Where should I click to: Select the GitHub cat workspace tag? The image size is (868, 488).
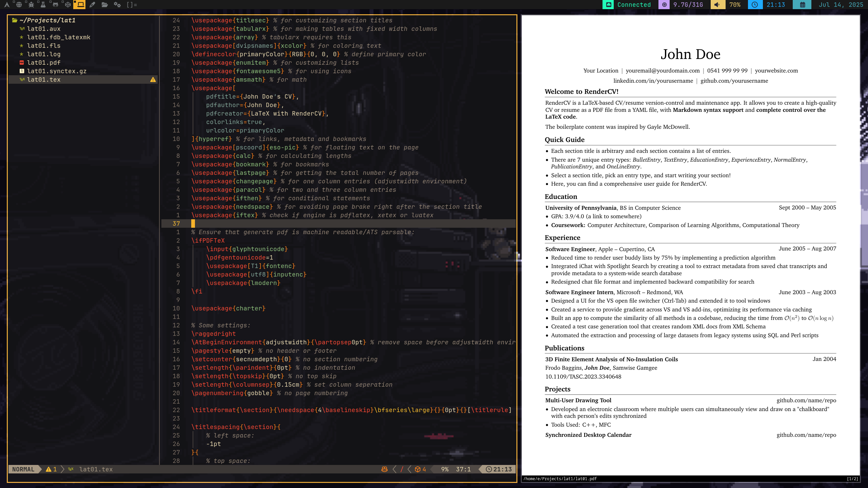point(55,5)
